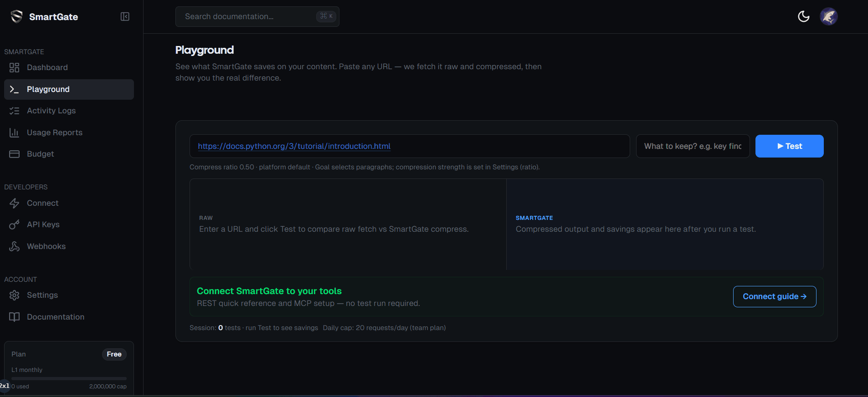Click the Usage Reports bar chart icon

coord(15,132)
